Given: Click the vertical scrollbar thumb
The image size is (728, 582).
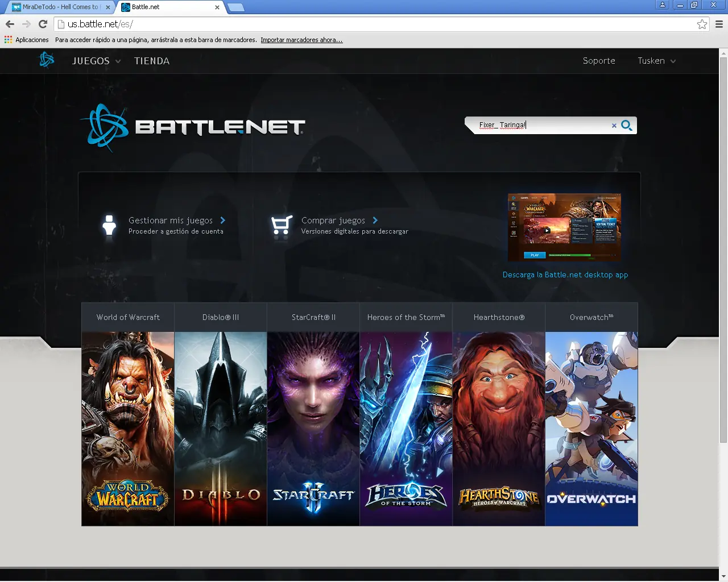Looking at the screenshot, I should pyautogui.click(x=723, y=250).
